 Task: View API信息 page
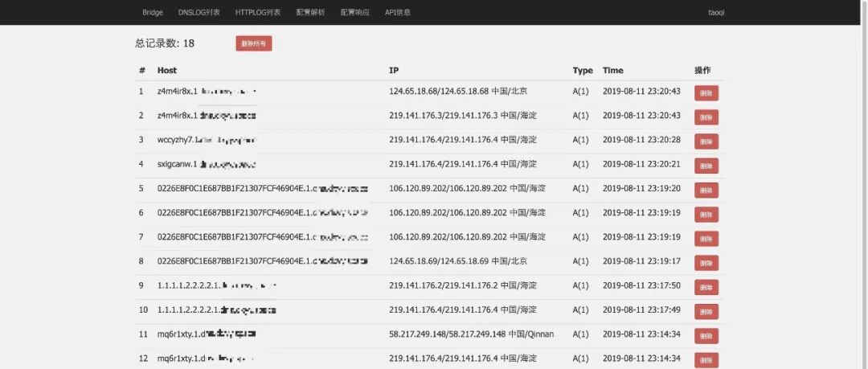[x=398, y=12]
